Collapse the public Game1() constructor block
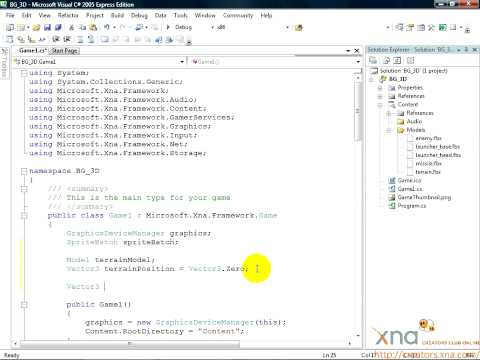480x360 pixels. 24,305
